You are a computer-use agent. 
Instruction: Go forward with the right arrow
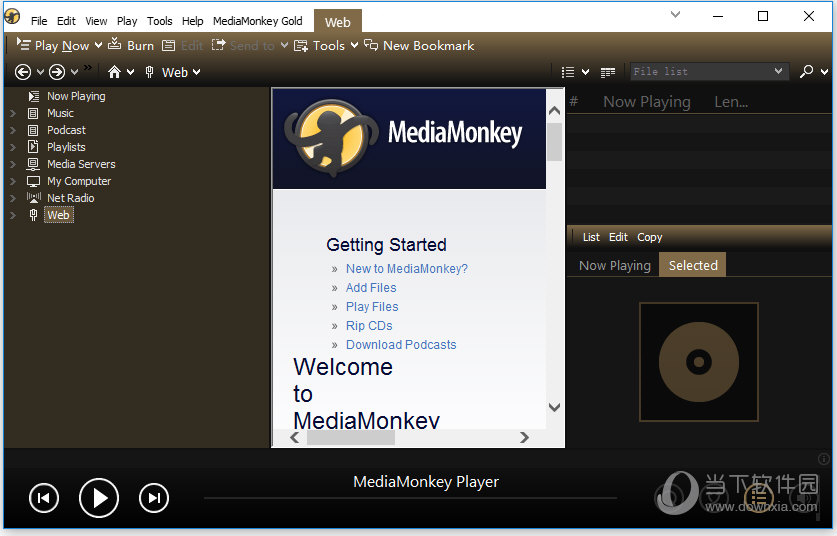[x=57, y=72]
